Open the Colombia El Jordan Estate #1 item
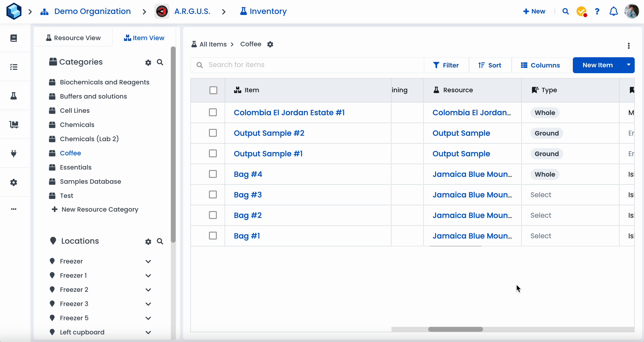 pos(289,113)
